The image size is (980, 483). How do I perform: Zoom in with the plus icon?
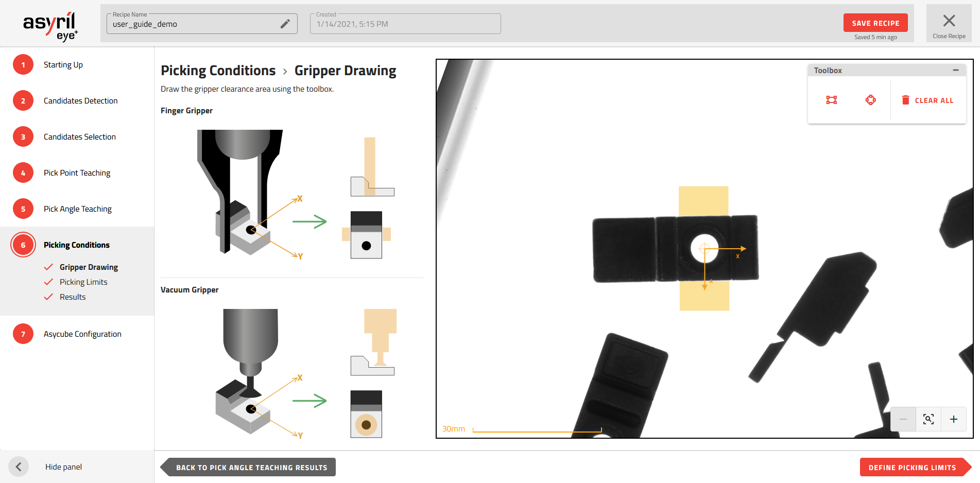point(953,419)
